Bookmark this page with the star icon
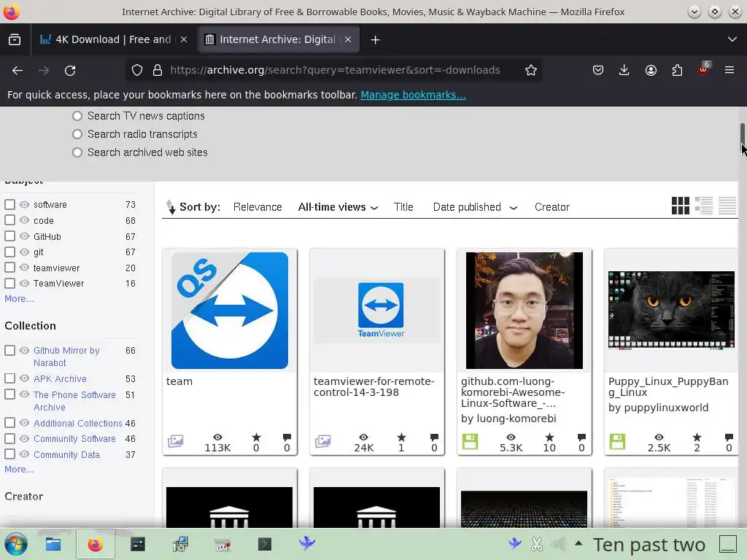747x560 pixels. (531, 71)
